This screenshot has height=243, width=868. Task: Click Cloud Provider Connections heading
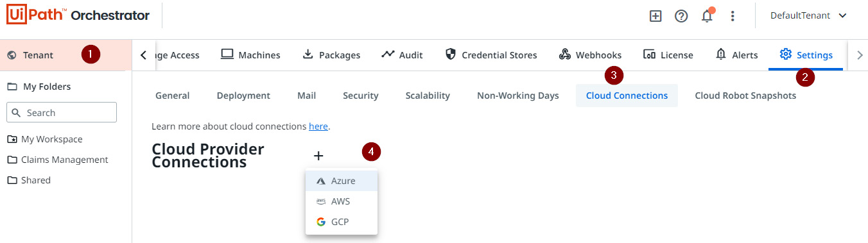coord(208,156)
